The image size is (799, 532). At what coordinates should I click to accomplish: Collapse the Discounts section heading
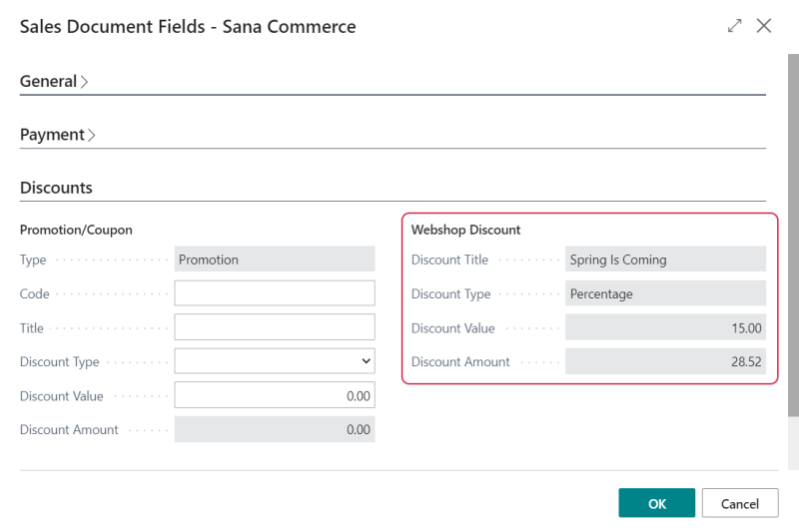56,188
